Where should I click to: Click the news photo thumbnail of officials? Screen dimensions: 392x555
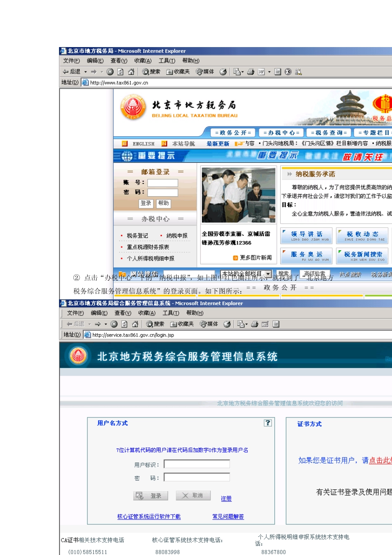[x=239, y=195]
